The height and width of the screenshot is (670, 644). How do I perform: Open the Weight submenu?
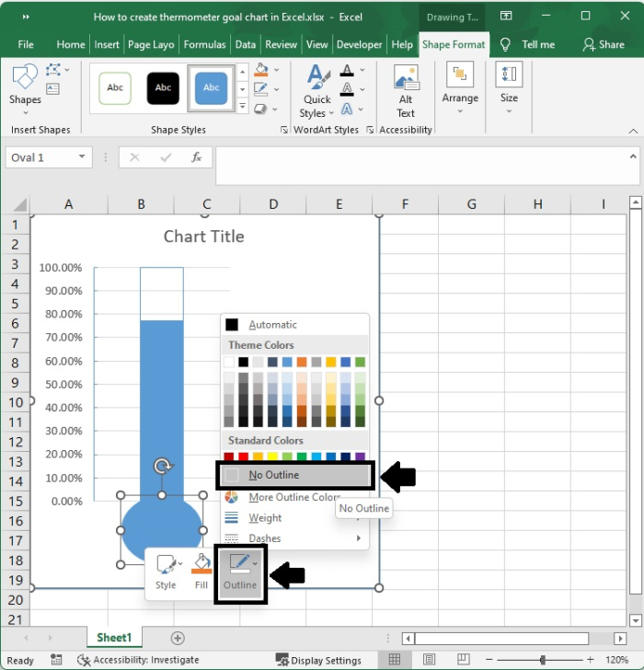tap(294, 518)
